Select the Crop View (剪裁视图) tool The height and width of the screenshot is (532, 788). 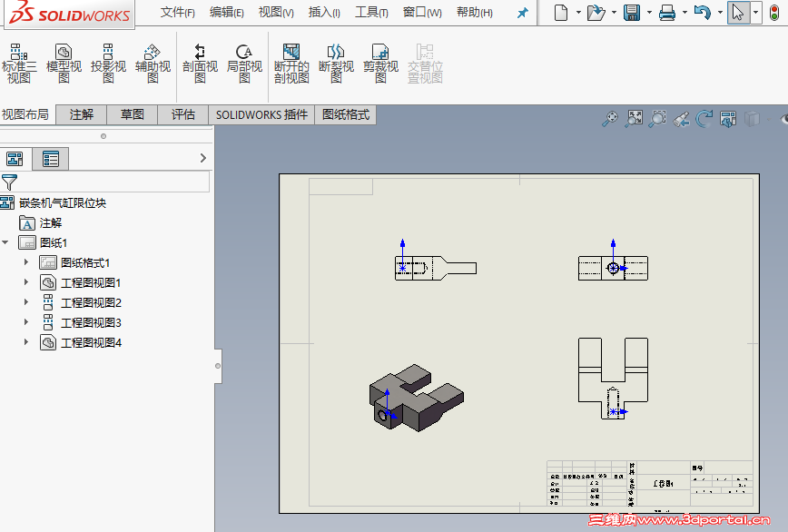click(x=380, y=64)
